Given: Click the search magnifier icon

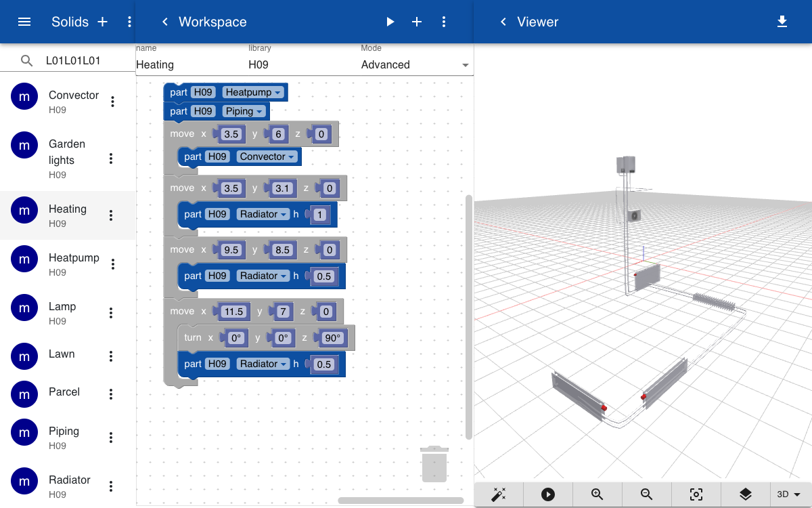Looking at the screenshot, I should (x=26, y=60).
